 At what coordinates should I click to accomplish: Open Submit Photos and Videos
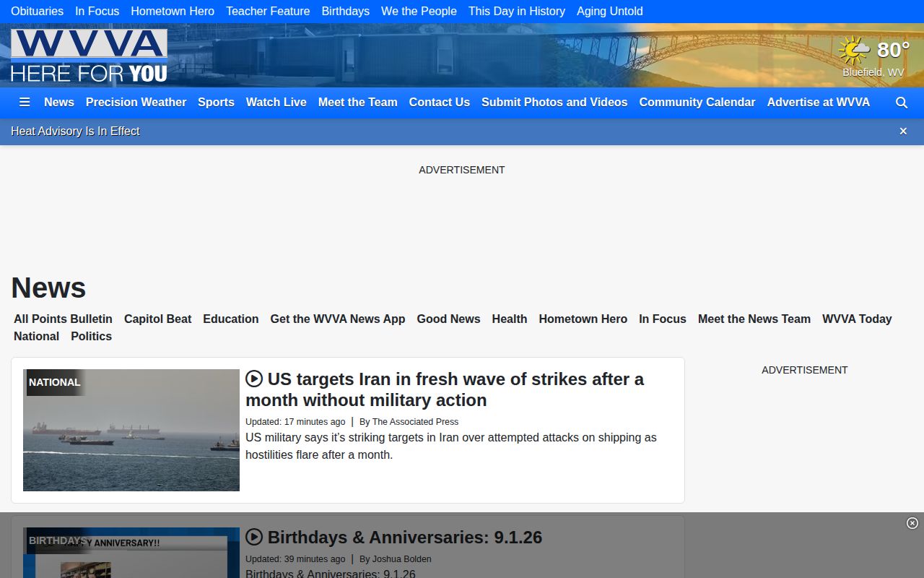pyautogui.click(x=554, y=103)
